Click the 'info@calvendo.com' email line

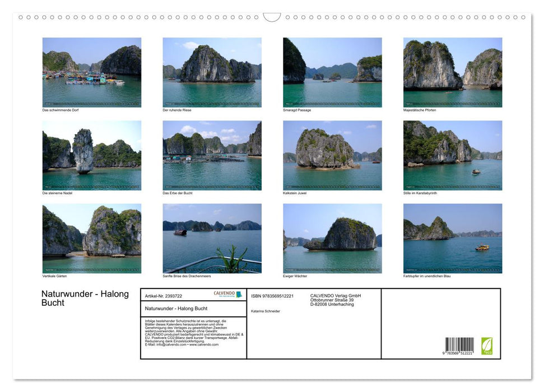(182, 344)
